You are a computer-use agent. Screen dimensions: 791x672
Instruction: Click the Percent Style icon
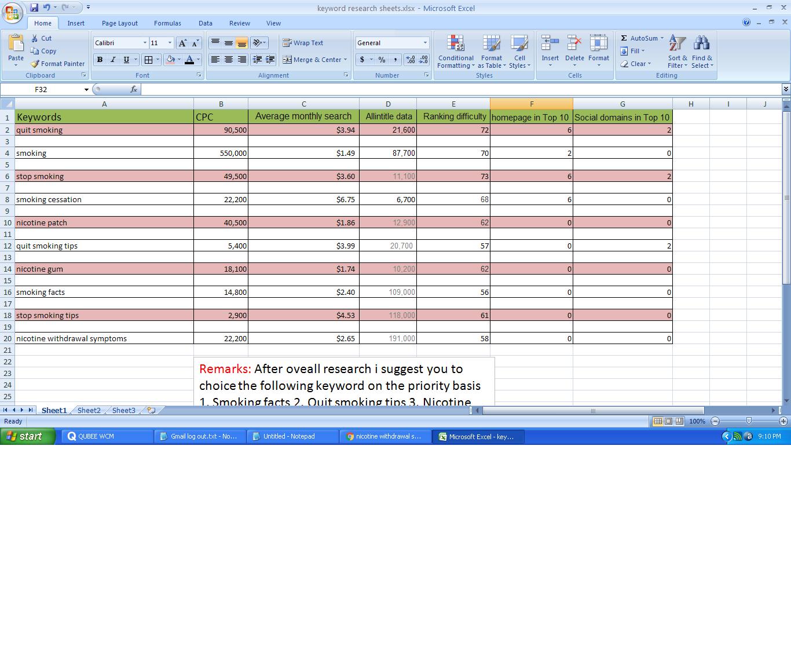381,60
